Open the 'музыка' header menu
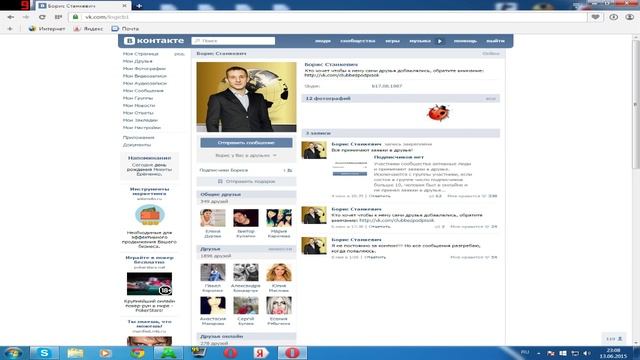The height and width of the screenshot is (360, 640). pyautogui.click(x=420, y=41)
